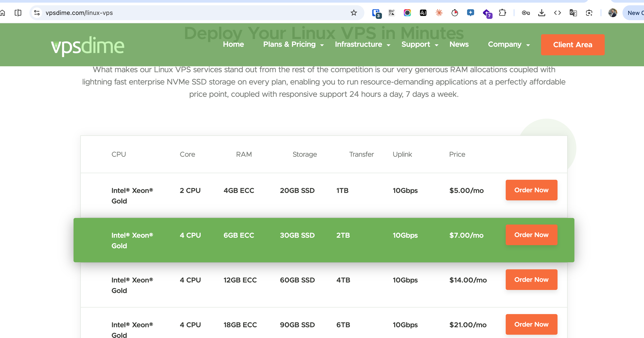
Task: Click the Storage column header
Action: click(x=304, y=154)
